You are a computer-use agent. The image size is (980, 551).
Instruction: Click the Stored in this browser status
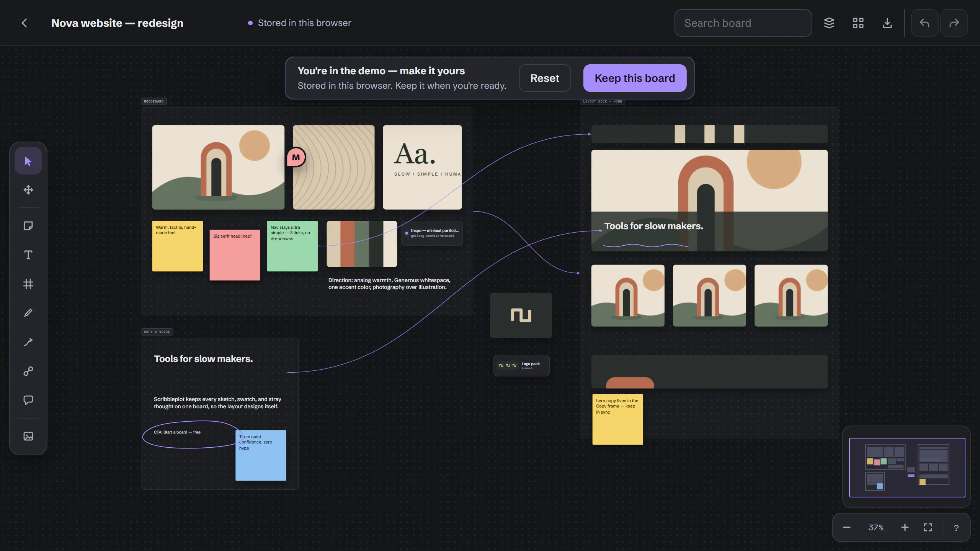[x=300, y=23]
